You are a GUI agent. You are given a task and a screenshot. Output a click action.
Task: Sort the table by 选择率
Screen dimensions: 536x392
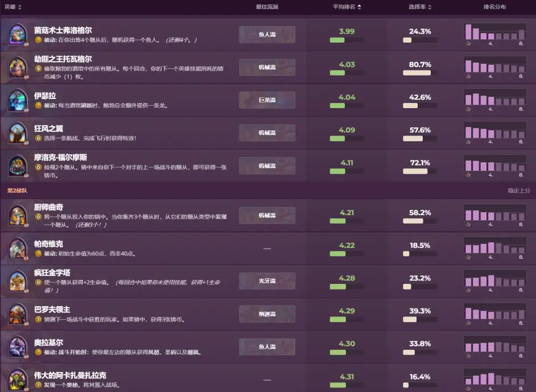[420, 7]
